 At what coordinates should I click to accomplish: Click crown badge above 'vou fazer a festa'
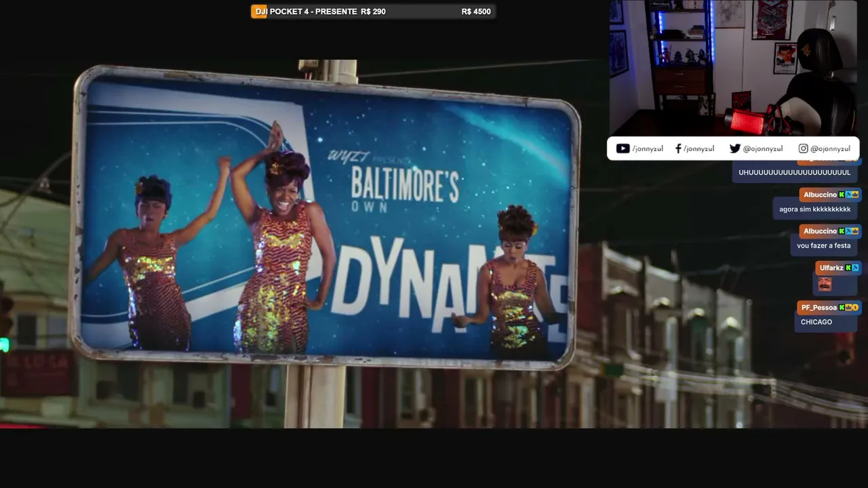point(855,231)
